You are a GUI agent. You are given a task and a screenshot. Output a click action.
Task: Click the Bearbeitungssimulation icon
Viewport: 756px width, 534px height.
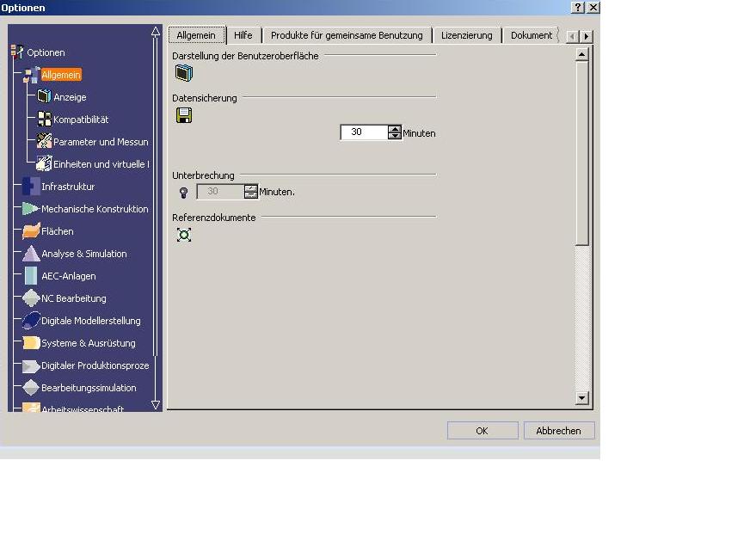coord(31,388)
